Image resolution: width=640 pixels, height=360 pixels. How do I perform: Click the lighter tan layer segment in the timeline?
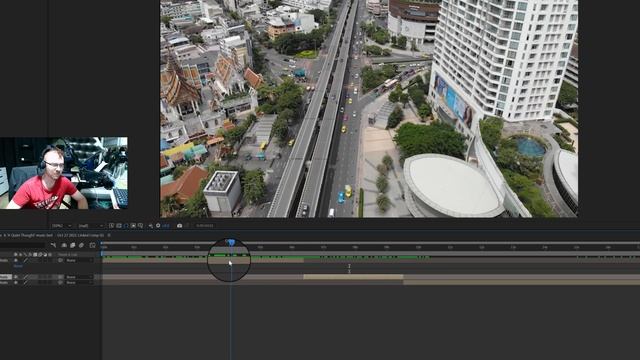coord(353,277)
